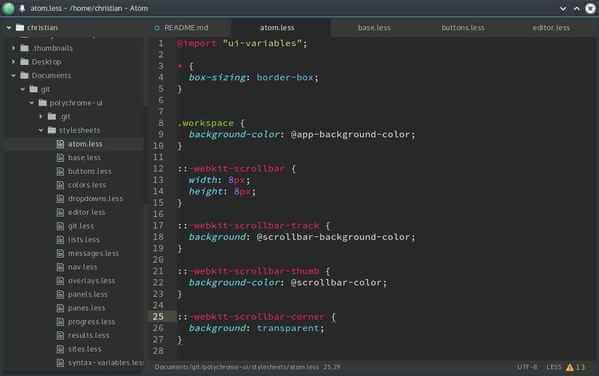Expand the .thumbnails folder
Viewport: 599px width, 376px height.
pos(13,48)
